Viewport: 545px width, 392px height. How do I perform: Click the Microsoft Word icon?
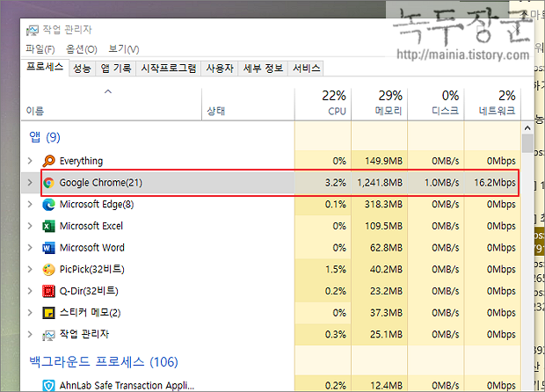pyautogui.click(x=48, y=248)
